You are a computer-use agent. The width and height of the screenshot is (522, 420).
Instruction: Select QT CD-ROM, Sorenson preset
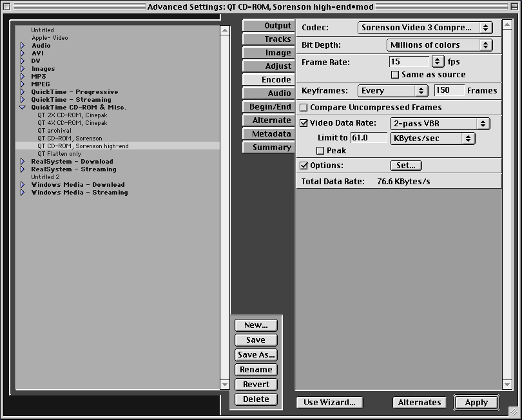70,138
